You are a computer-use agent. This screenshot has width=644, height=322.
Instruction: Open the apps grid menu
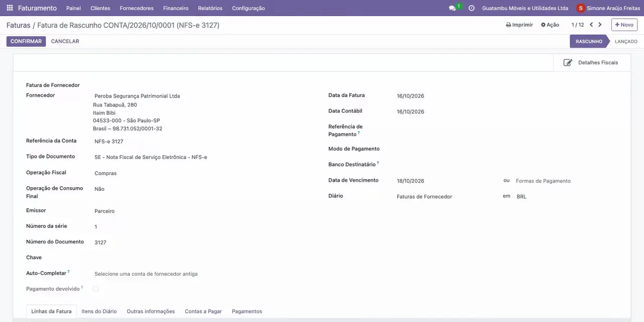[x=10, y=8]
